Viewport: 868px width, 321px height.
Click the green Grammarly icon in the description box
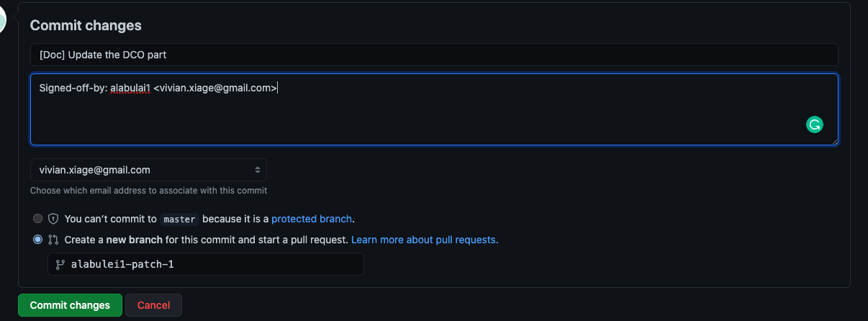click(814, 125)
